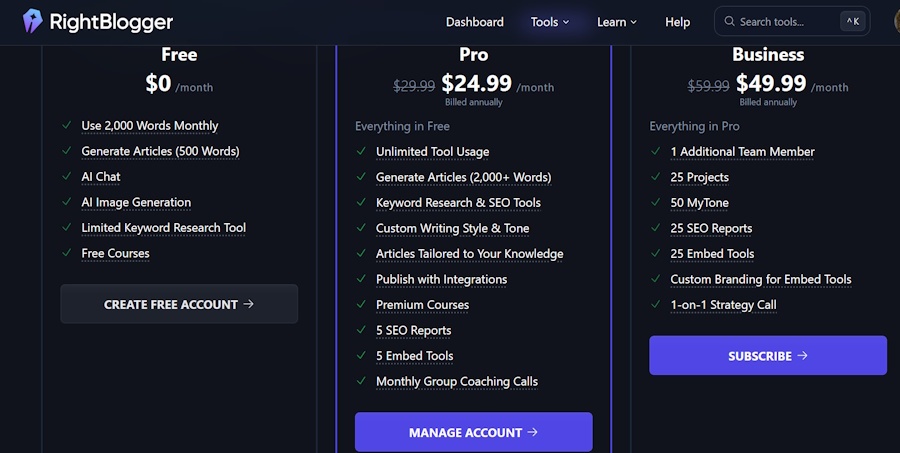The image size is (900, 453).
Task: Hit the Subscribe button for Business
Action: coord(767,355)
